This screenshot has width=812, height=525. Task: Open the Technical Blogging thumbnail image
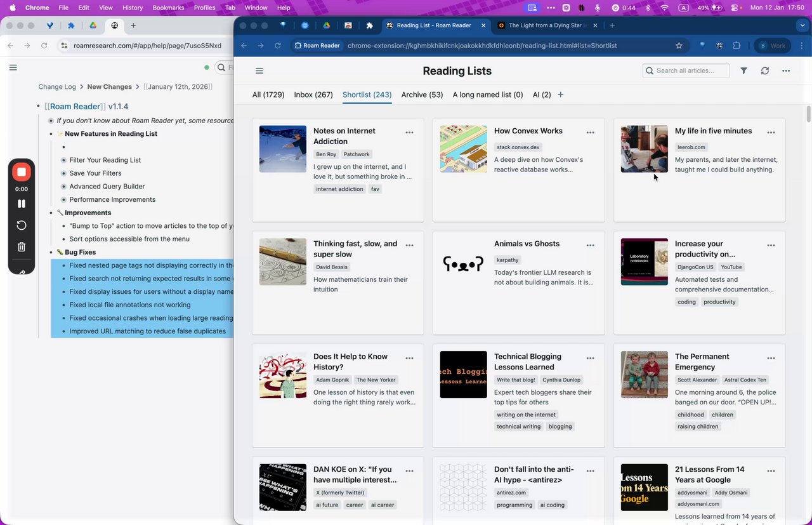click(x=463, y=375)
